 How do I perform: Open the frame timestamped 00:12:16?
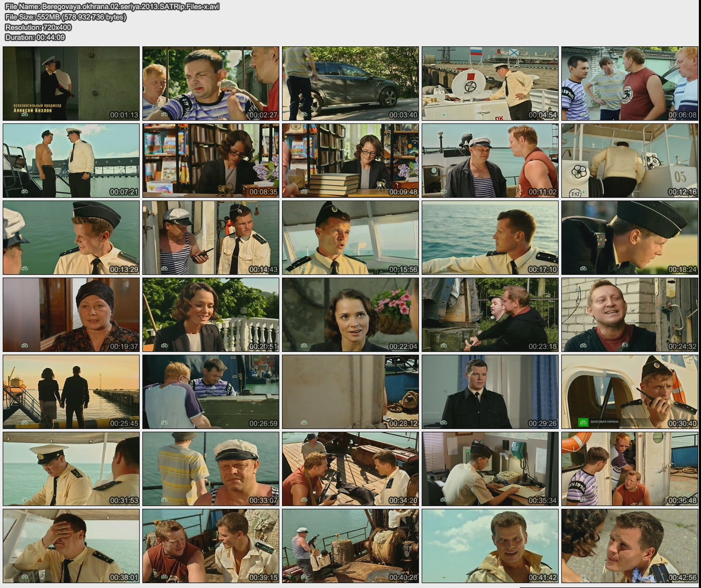[x=630, y=161]
